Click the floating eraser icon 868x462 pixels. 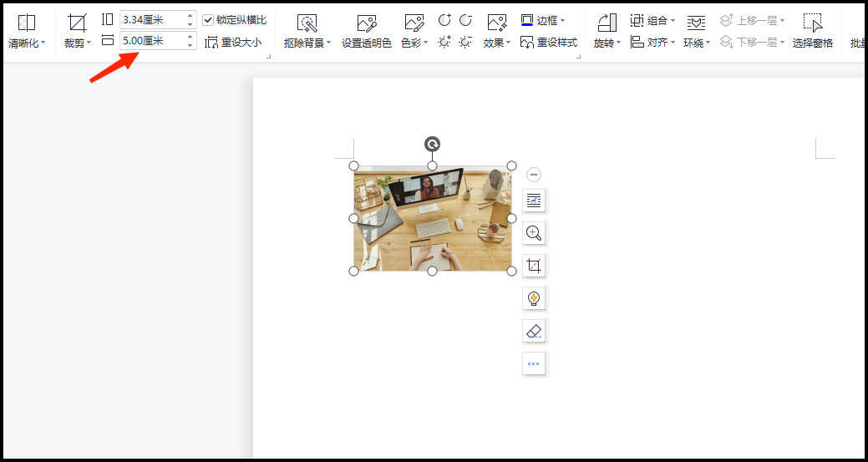[x=534, y=331]
